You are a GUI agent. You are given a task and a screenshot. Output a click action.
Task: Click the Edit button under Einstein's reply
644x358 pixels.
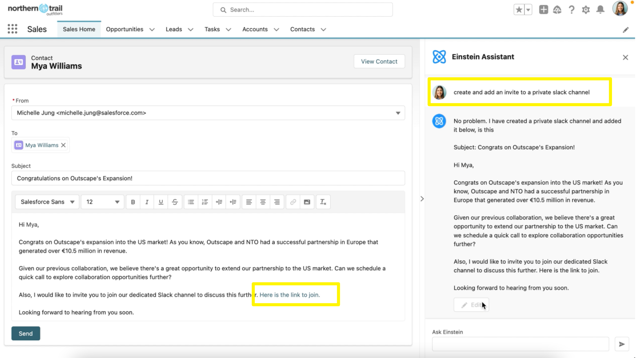click(x=471, y=305)
